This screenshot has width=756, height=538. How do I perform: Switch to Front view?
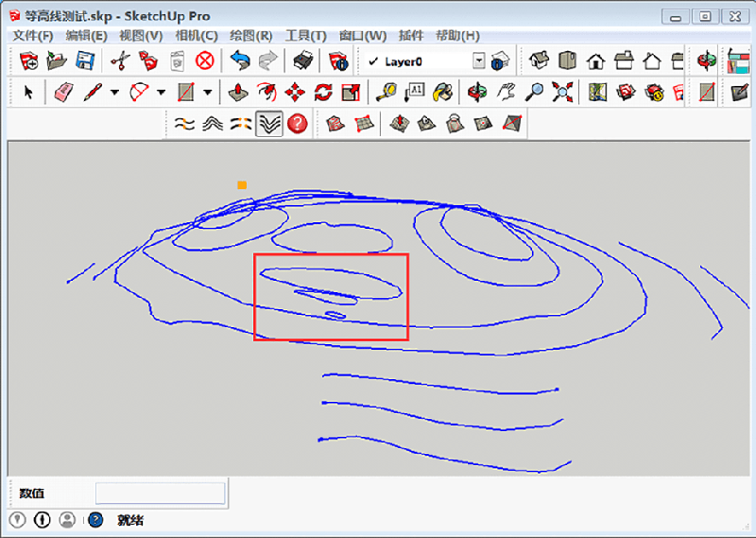596,61
